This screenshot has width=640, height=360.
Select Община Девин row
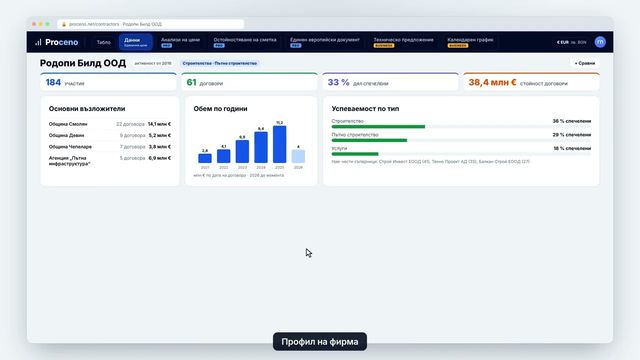(110, 136)
